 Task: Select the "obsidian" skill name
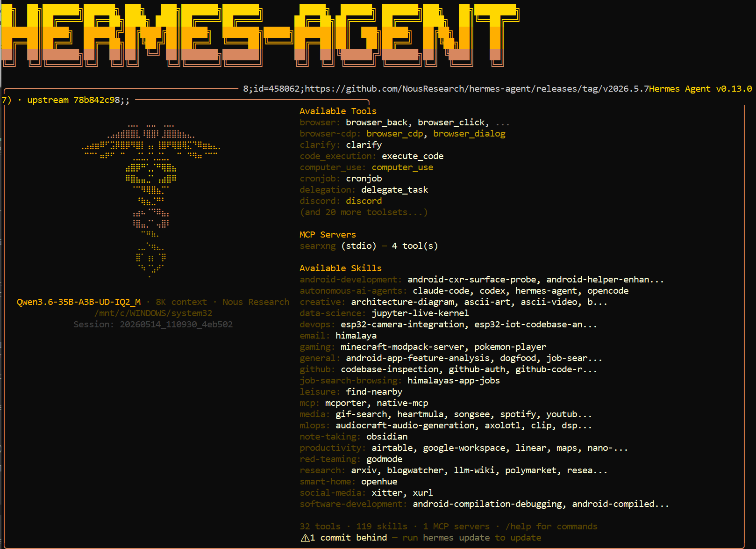(x=387, y=437)
